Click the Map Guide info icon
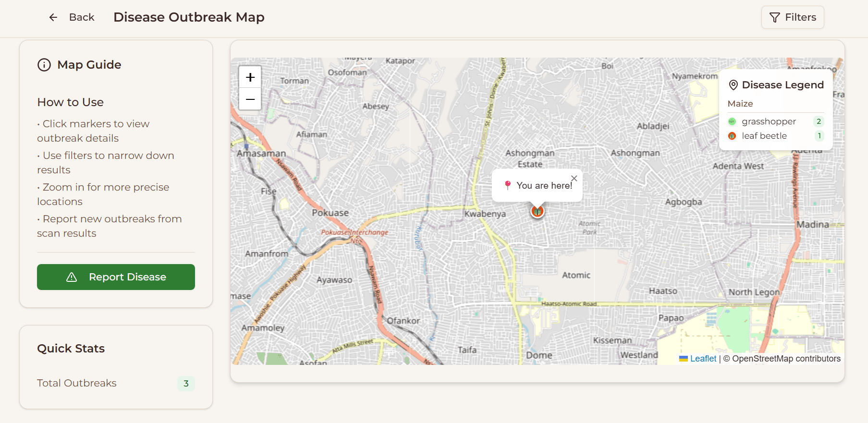 44,65
